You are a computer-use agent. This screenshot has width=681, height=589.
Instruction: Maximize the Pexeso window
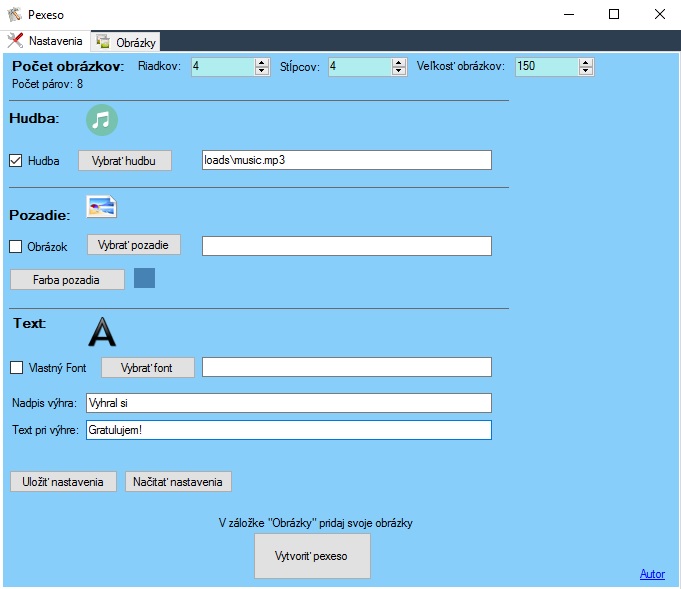[614, 14]
